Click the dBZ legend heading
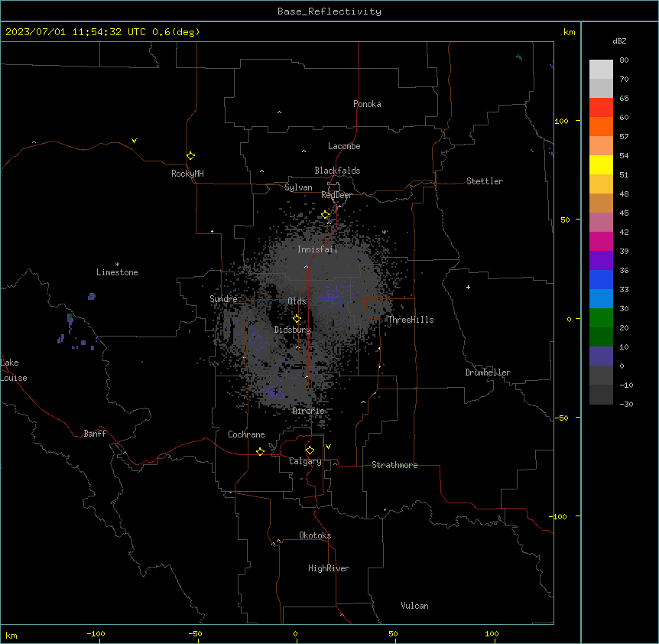 pos(619,41)
